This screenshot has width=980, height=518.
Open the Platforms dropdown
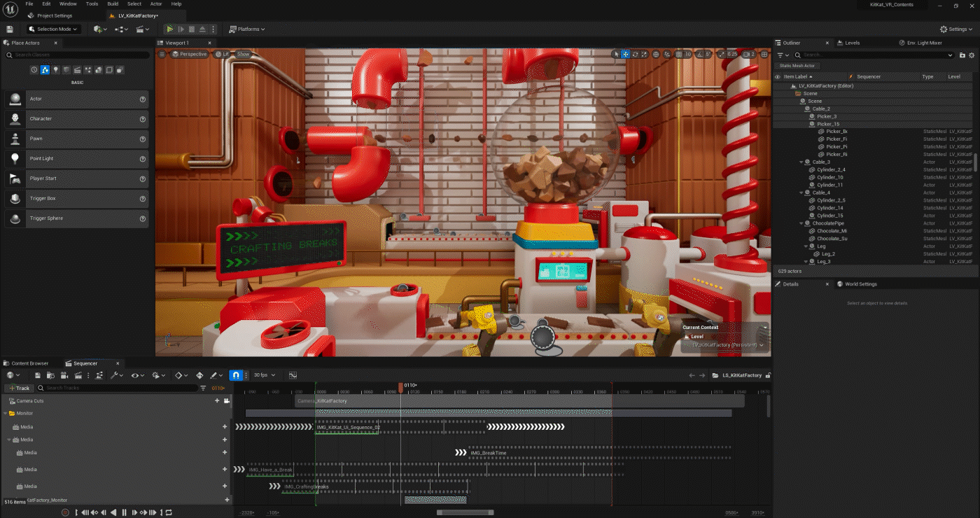(x=248, y=29)
